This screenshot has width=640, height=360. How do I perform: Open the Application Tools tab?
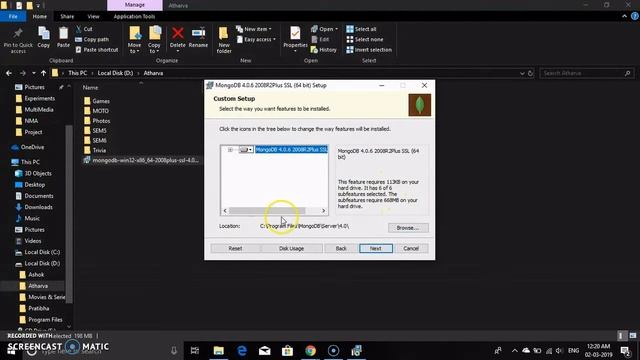click(x=134, y=16)
